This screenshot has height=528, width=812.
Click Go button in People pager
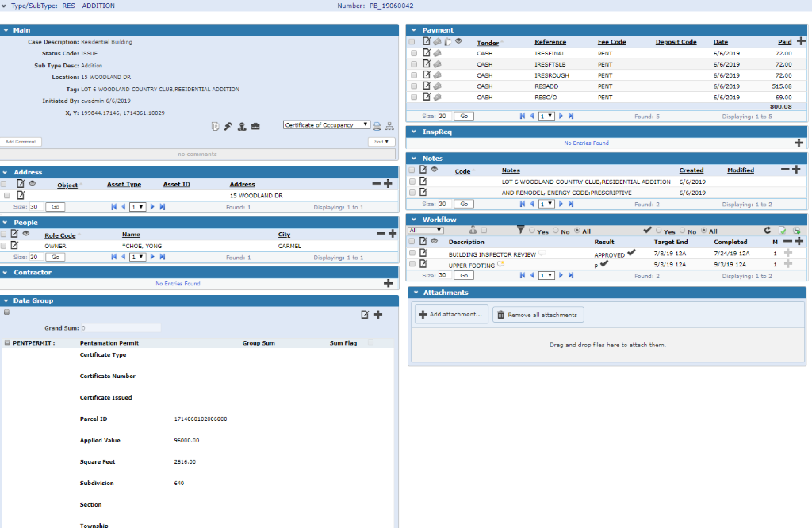tap(55, 257)
